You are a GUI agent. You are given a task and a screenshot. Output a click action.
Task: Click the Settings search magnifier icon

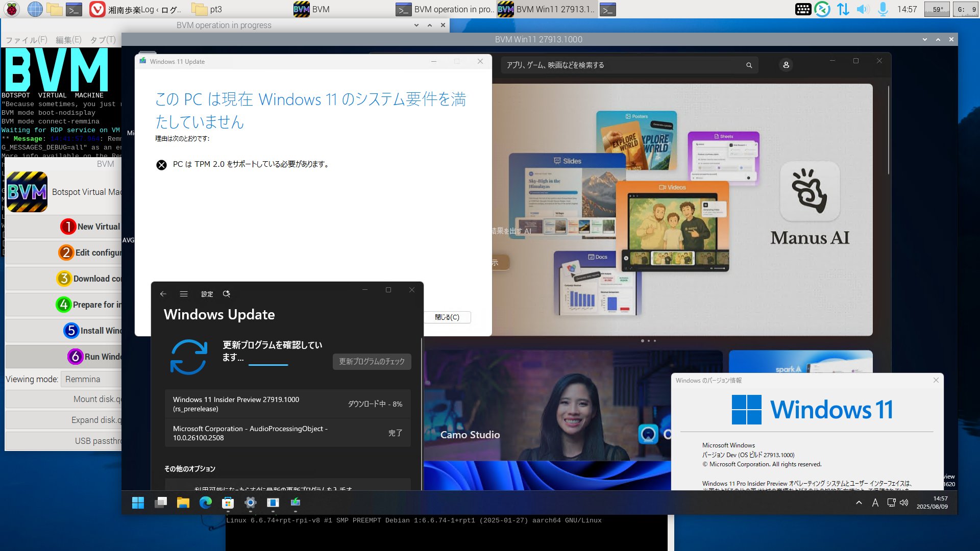coord(227,294)
